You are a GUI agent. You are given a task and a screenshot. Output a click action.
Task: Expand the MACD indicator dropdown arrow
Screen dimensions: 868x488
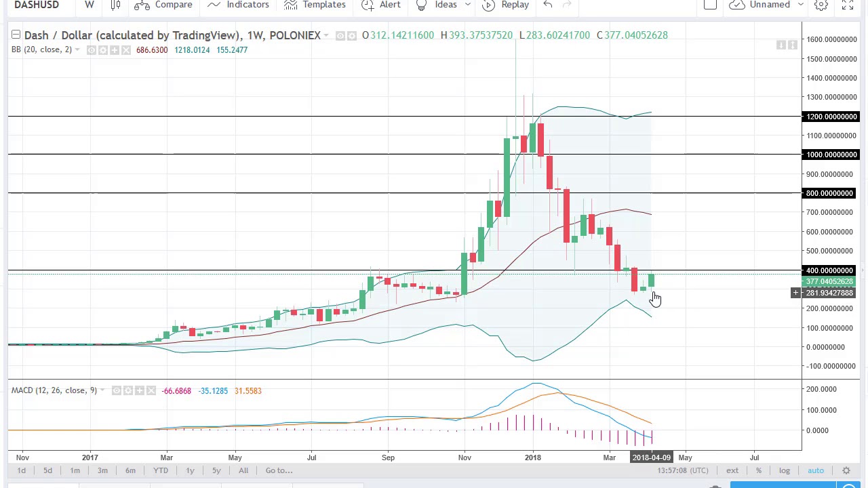click(102, 390)
